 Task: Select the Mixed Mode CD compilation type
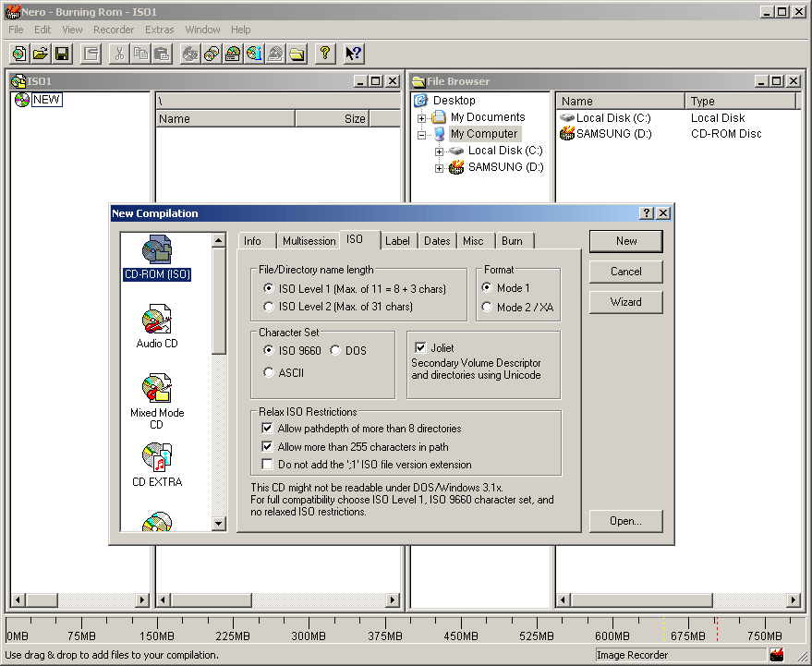point(157,401)
